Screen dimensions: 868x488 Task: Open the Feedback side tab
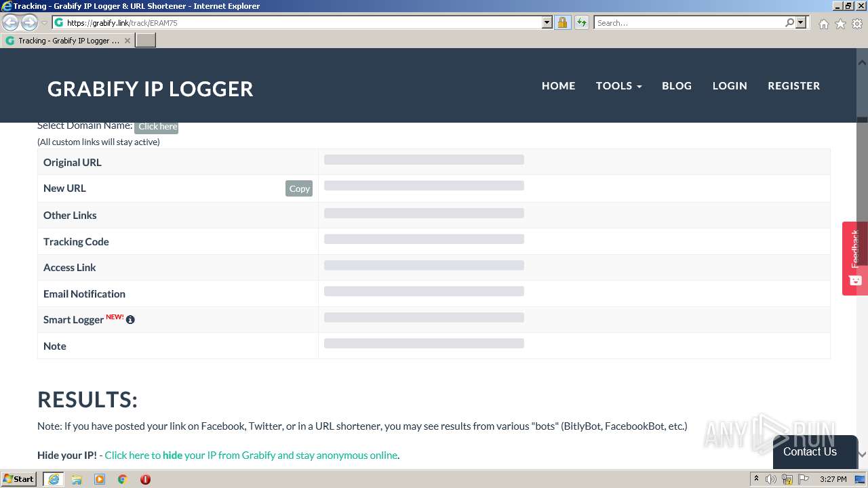point(854,258)
